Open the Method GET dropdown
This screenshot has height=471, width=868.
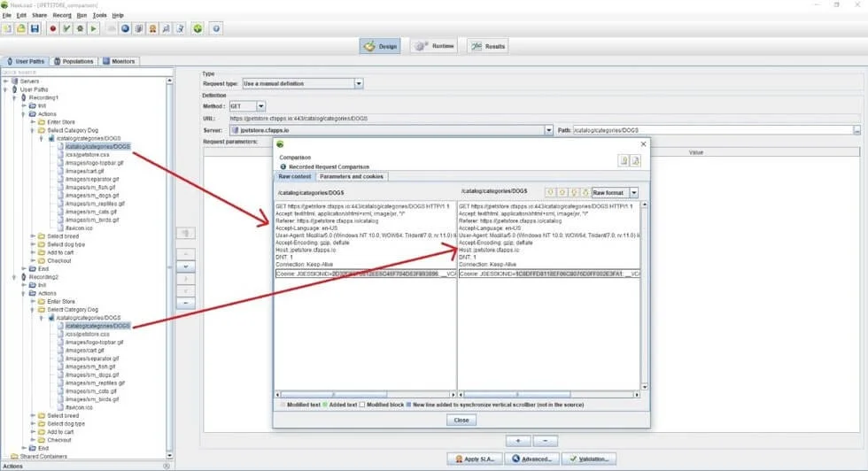tap(260, 106)
